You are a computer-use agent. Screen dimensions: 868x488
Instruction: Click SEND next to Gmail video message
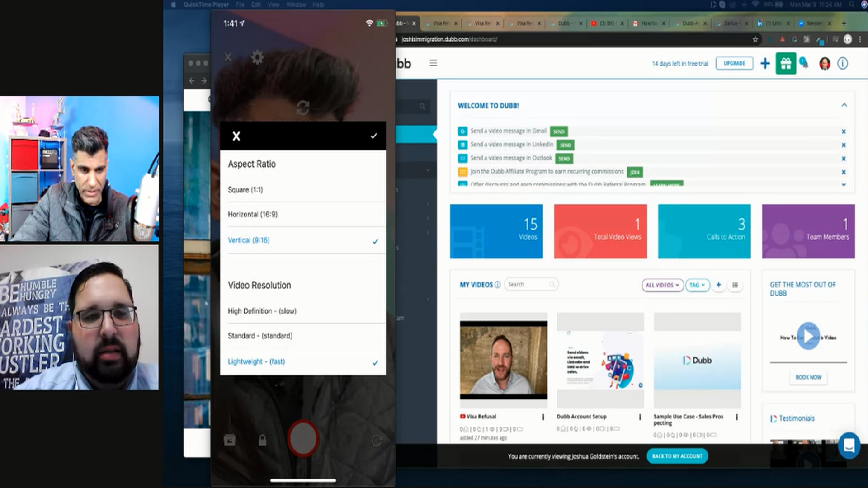pos(559,131)
